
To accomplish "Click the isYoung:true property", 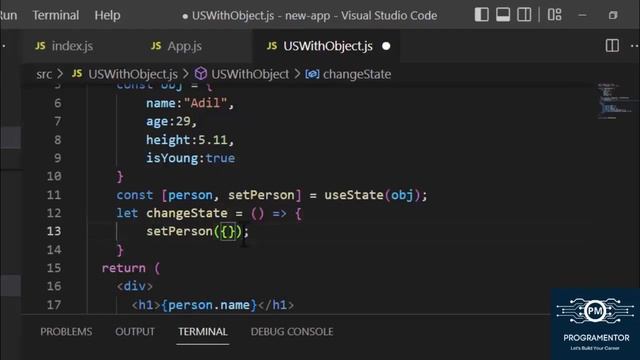I will click(x=191, y=158).
